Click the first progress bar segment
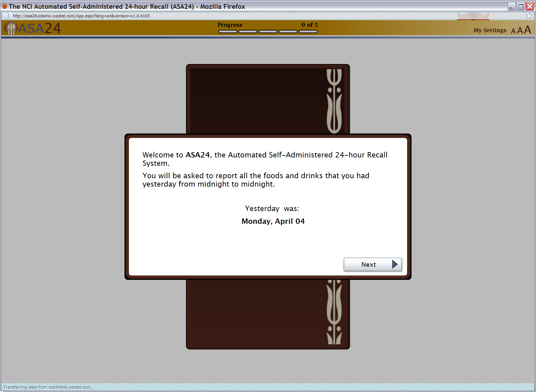The width and height of the screenshot is (536, 392). point(228,31)
